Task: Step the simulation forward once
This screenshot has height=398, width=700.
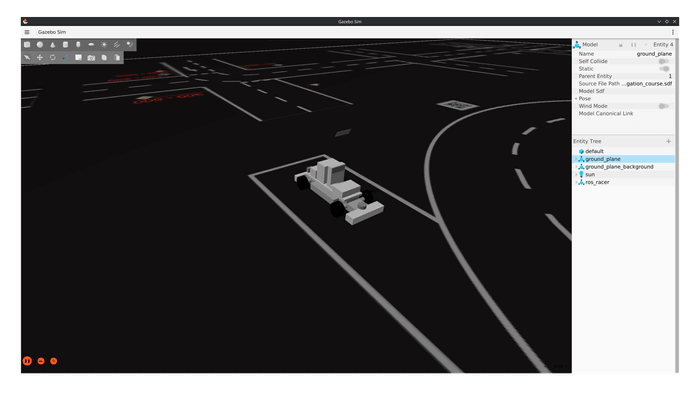Action: tap(41, 361)
